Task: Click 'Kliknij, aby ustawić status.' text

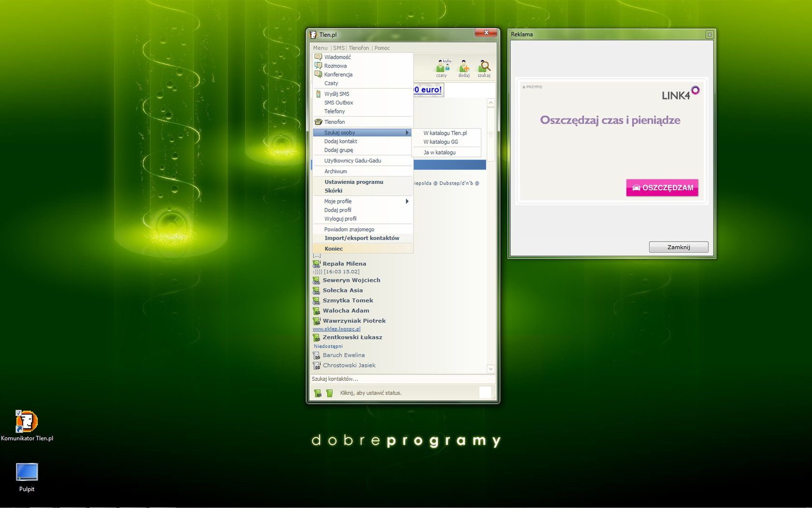Action: click(371, 393)
